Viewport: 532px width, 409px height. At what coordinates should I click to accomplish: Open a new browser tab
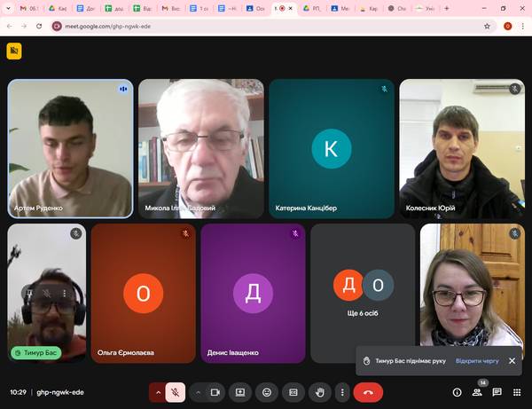tap(445, 8)
